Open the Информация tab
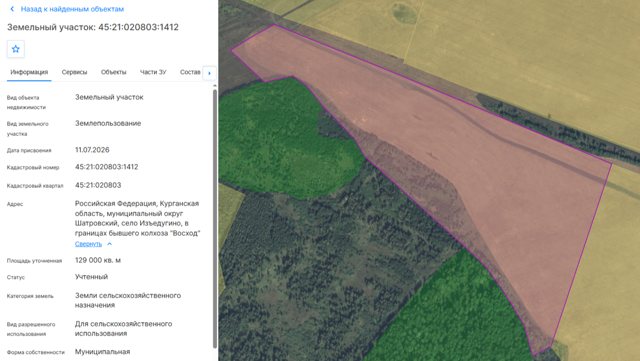640x361 pixels. (x=29, y=72)
